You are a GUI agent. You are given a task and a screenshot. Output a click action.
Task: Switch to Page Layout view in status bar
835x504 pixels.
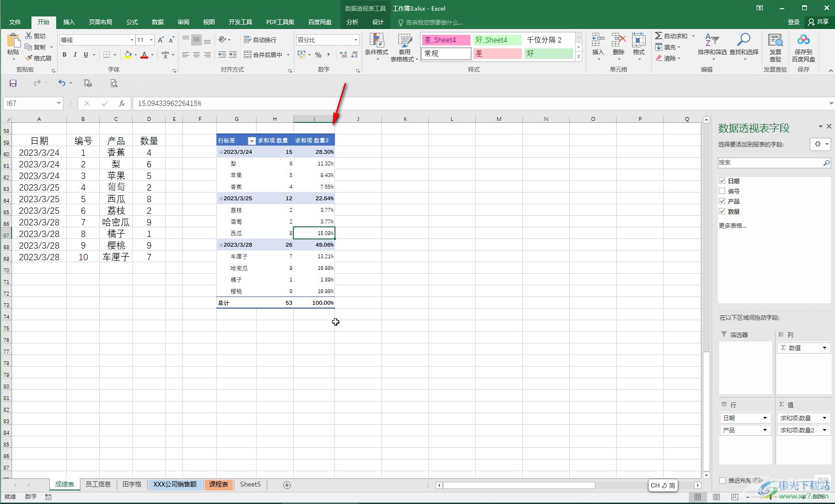[716, 497]
